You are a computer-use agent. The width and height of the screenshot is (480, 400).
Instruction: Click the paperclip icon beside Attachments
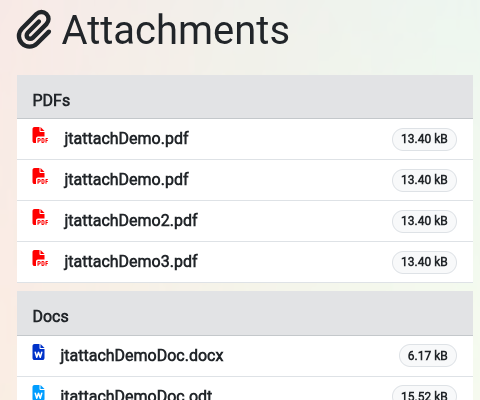[34, 29]
